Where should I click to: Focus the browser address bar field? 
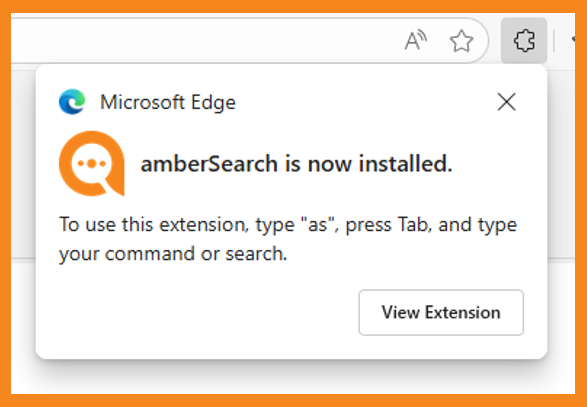tap(247, 40)
